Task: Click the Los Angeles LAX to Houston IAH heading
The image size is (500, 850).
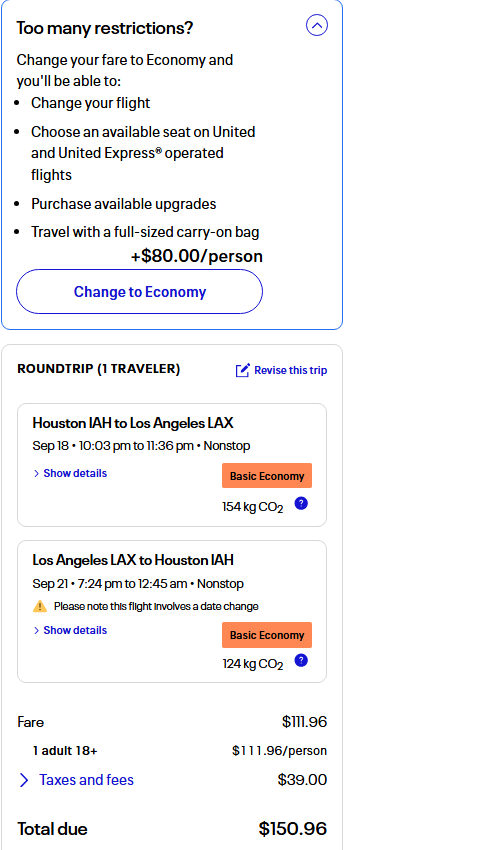Action: pyautogui.click(x=133, y=560)
